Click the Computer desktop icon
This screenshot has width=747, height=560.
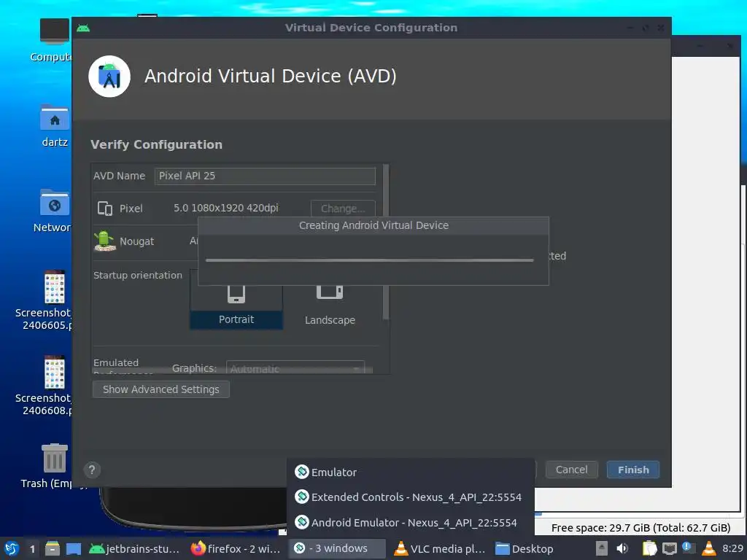click(x=55, y=32)
